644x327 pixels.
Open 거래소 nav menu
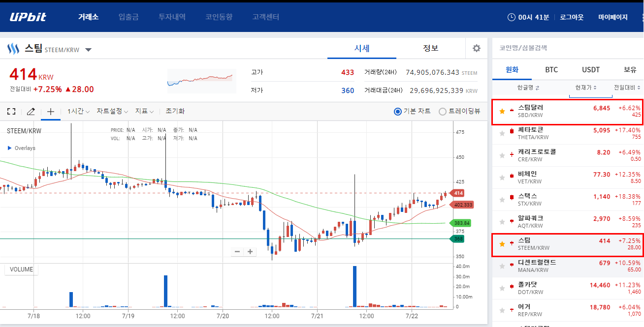[x=88, y=17]
